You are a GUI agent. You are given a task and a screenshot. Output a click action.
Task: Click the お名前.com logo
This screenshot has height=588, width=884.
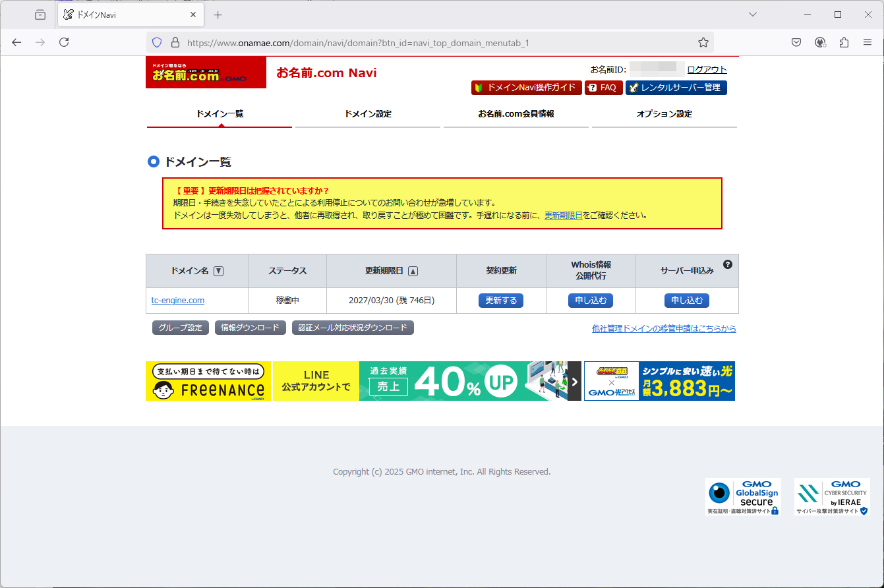(206, 73)
